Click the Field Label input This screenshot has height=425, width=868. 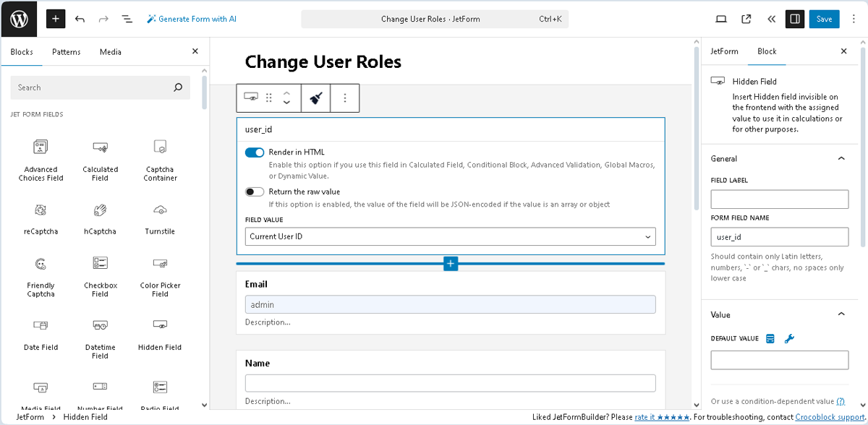pyautogui.click(x=780, y=199)
